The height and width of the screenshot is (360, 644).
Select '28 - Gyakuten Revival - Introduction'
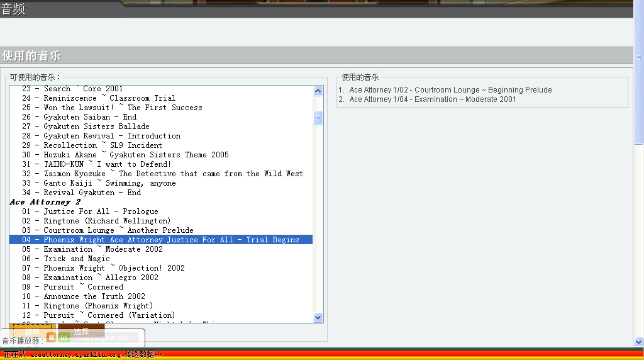click(x=160, y=136)
